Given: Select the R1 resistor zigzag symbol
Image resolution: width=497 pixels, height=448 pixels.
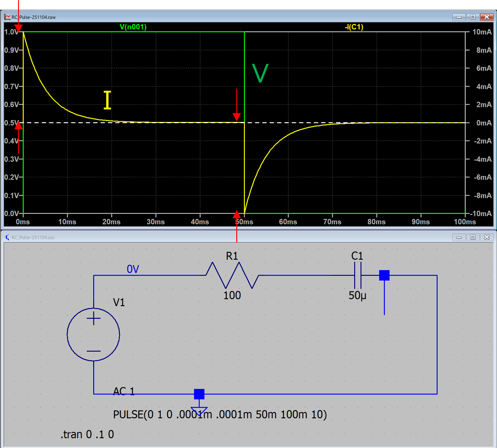Looking at the screenshot, I should click(x=232, y=275).
